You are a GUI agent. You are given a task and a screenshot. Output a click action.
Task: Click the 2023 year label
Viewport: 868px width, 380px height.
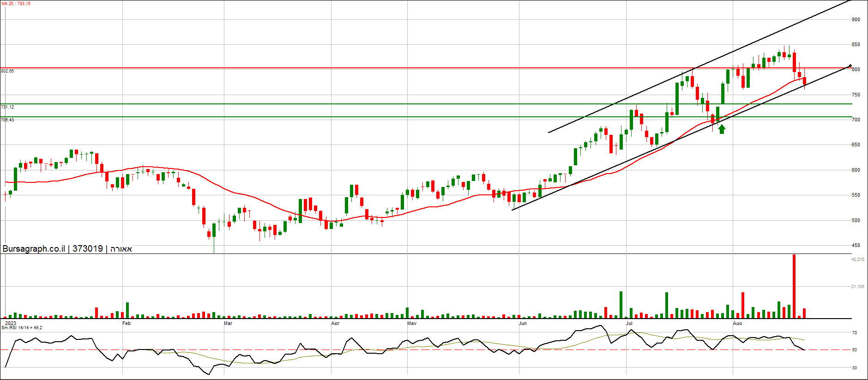coord(11,323)
